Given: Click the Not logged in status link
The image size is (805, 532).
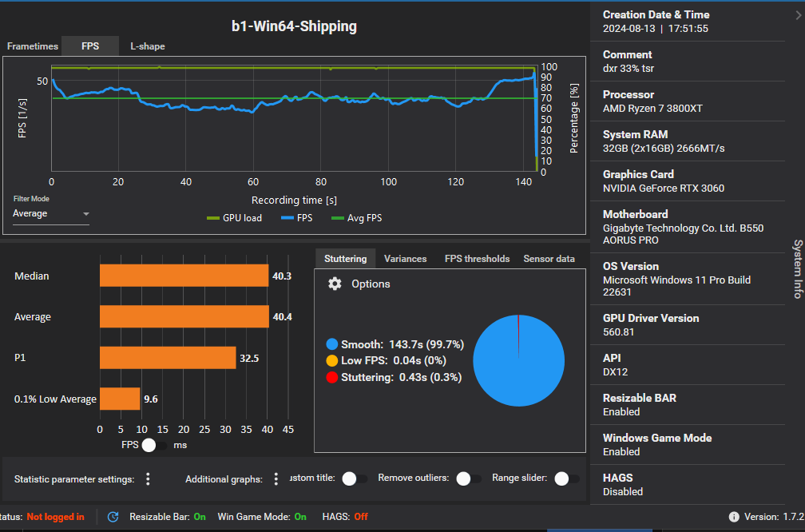Looking at the screenshot, I should point(55,517).
